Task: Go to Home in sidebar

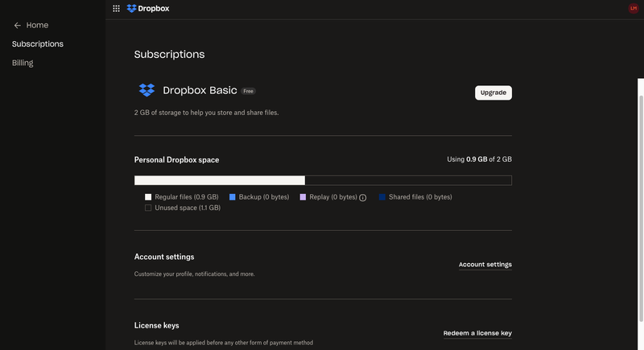Action: point(37,26)
